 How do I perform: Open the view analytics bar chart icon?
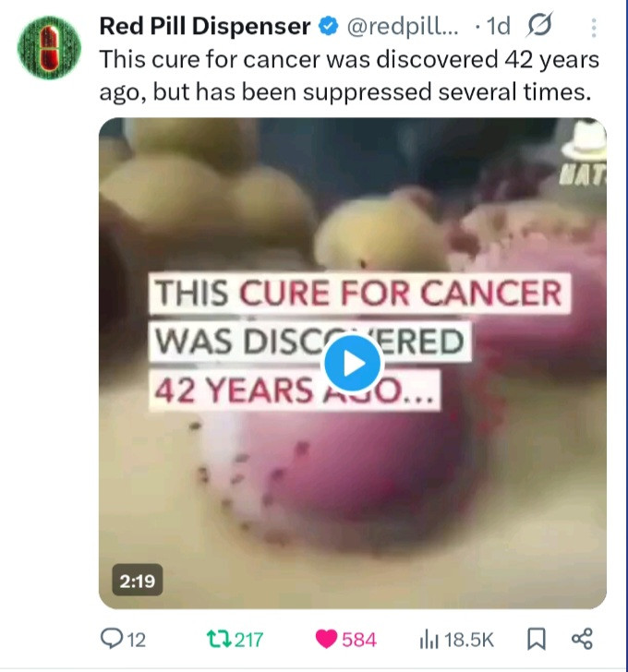(429, 640)
